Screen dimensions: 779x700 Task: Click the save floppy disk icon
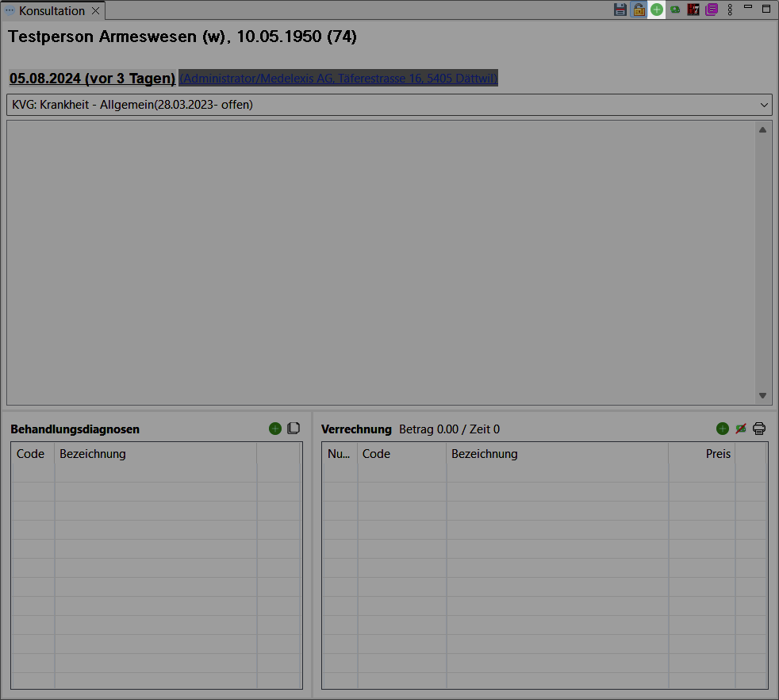[x=620, y=10]
